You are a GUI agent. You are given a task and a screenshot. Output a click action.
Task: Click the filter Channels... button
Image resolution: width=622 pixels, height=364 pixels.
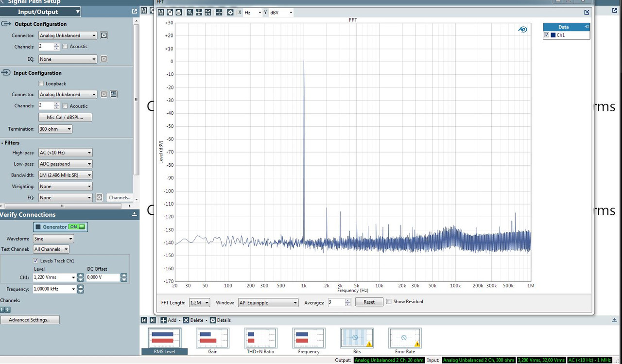coord(120,197)
